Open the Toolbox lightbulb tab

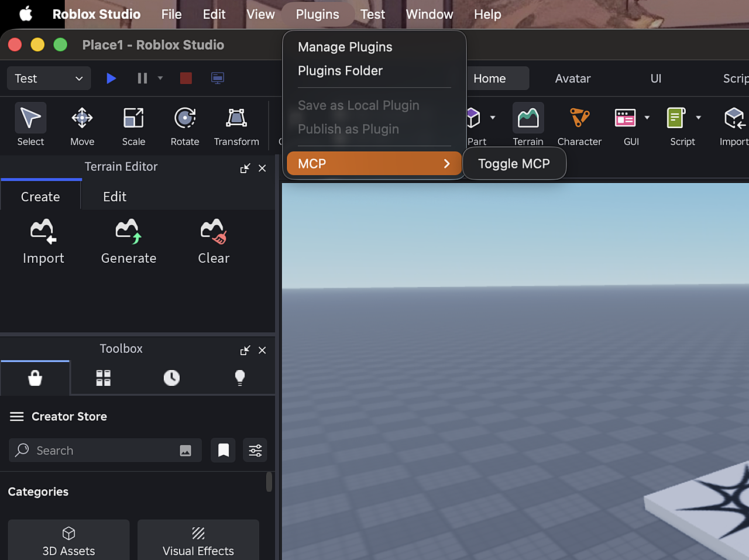(x=240, y=378)
